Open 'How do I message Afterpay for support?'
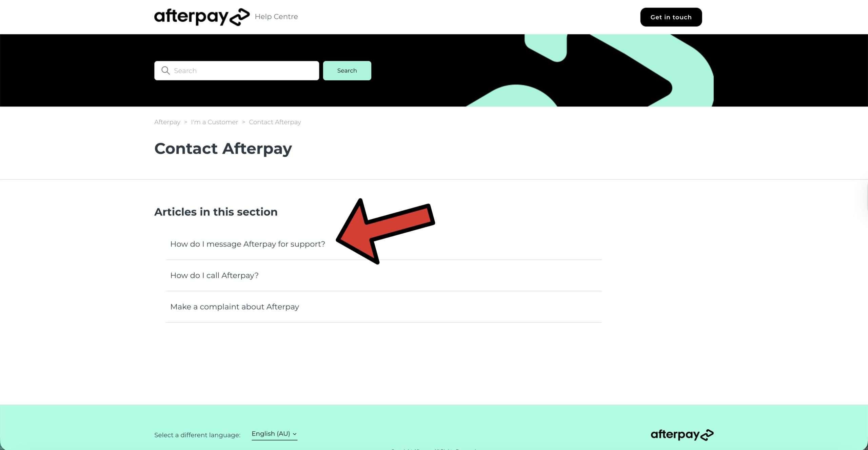 point(248,244)
